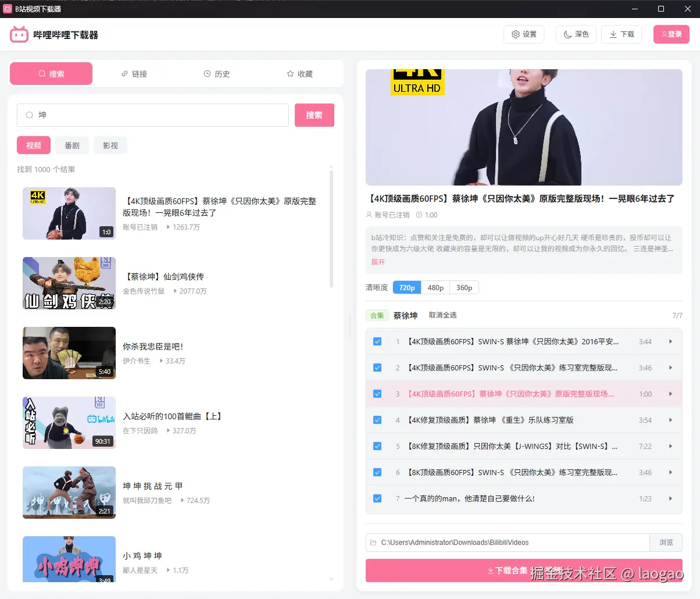This screenshot has height=599, width=700.
Task: Select 360p quality option
Action: coord(465,288)
